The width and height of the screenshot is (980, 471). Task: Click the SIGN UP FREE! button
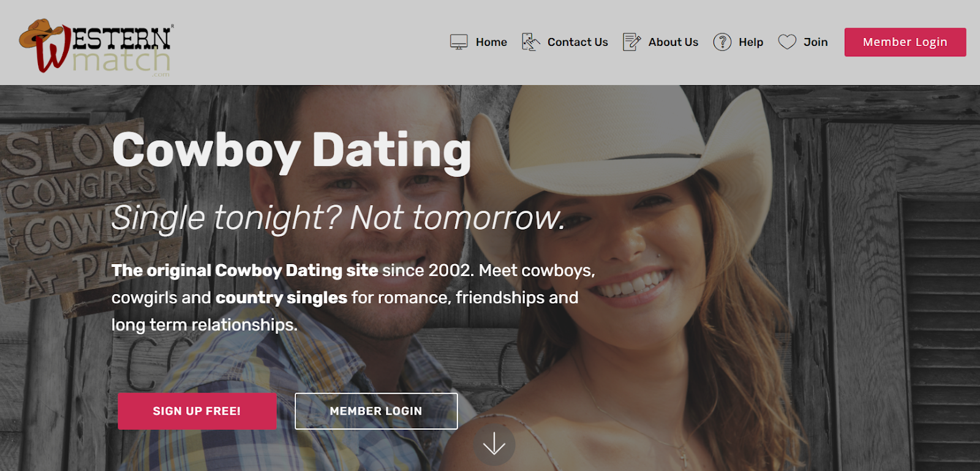coord(197,411)
